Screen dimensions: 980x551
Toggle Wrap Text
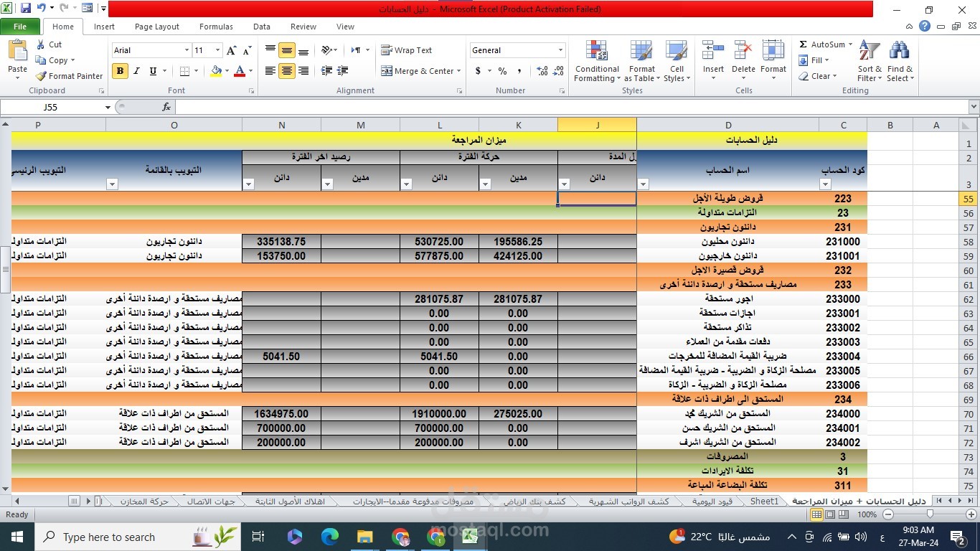point(406,50)
